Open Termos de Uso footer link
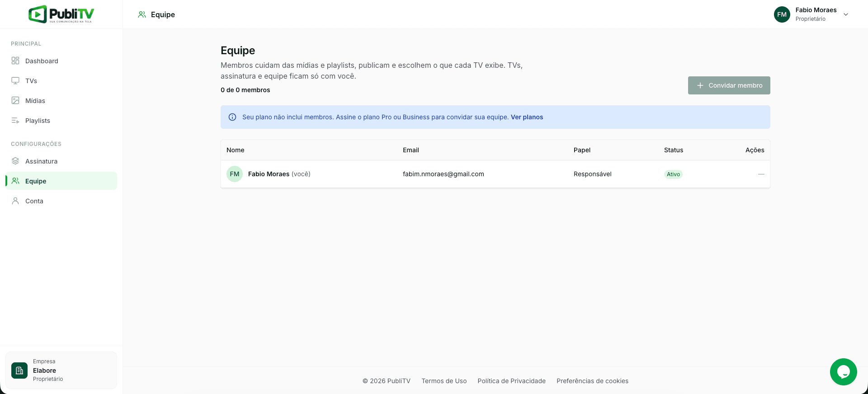This screenshot has width=868, height=394. 444,381
